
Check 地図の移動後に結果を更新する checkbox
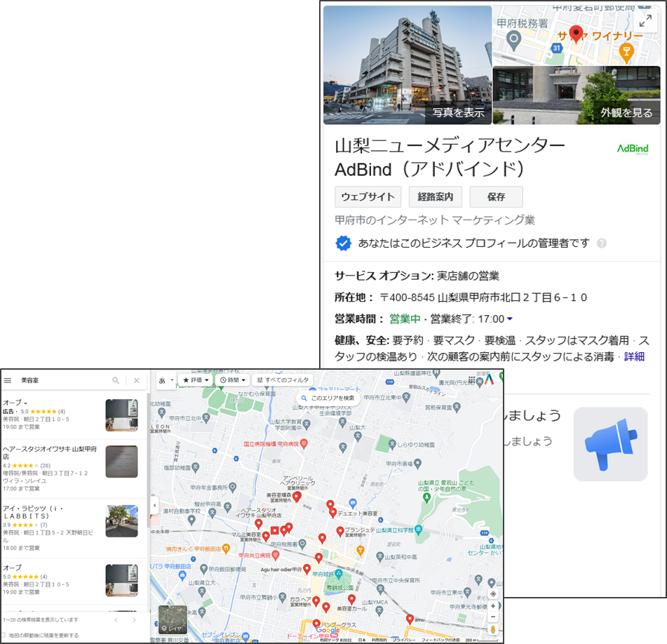(4, 635)
